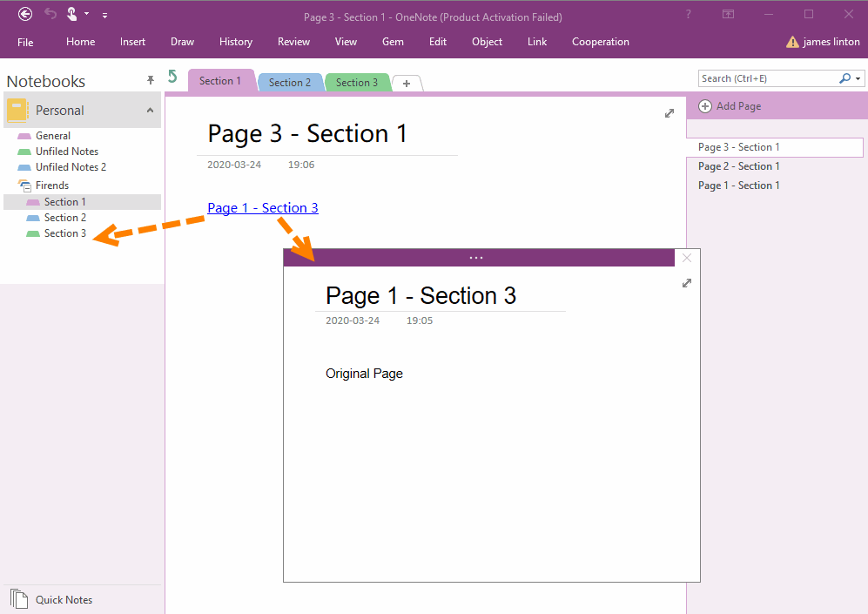Click the Undo icon in quick access toolbar
868x614 pixels.
pyautogui.click(x=50, y=13)
